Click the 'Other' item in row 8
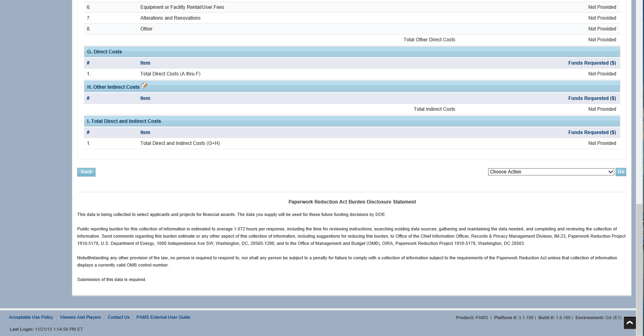Image resolution: width=644 pixels, height=336 pixels. [x=146, y=29]
